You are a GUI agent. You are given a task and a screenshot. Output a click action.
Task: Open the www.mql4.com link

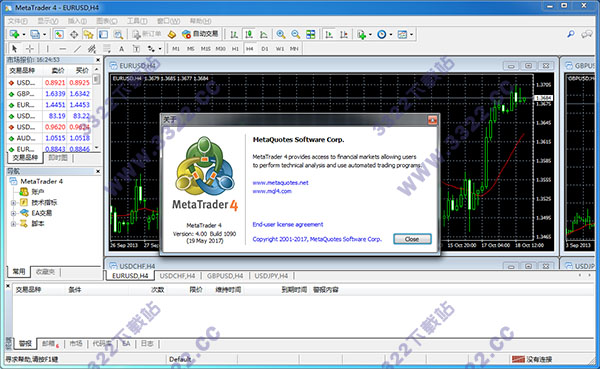(272, 191)
